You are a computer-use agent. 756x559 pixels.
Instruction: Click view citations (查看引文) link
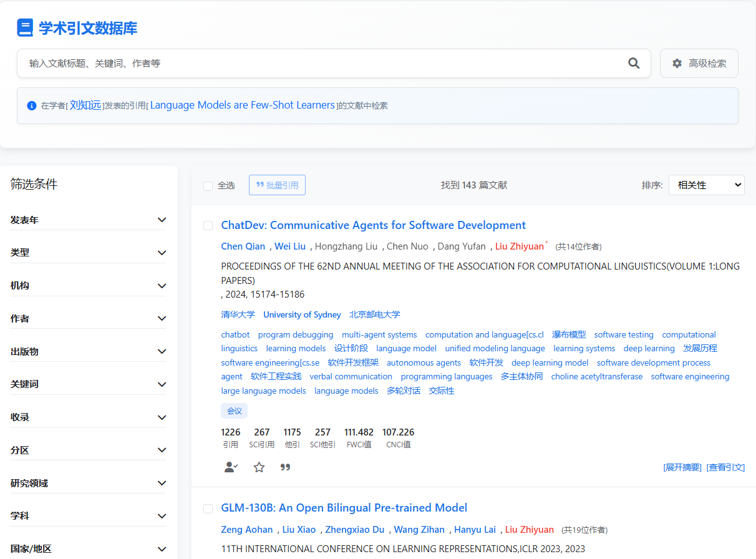pyautogui.click(x=725, y=467)
